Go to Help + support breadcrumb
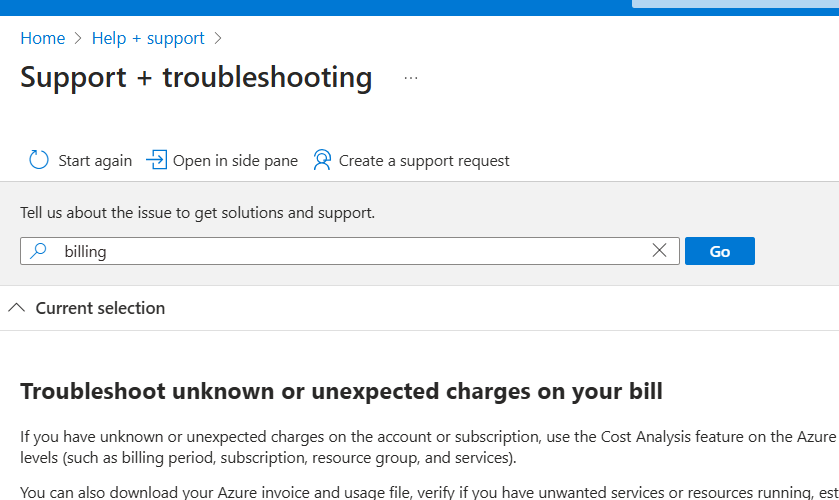The image size is (839, 500). [x=148, y=39]
